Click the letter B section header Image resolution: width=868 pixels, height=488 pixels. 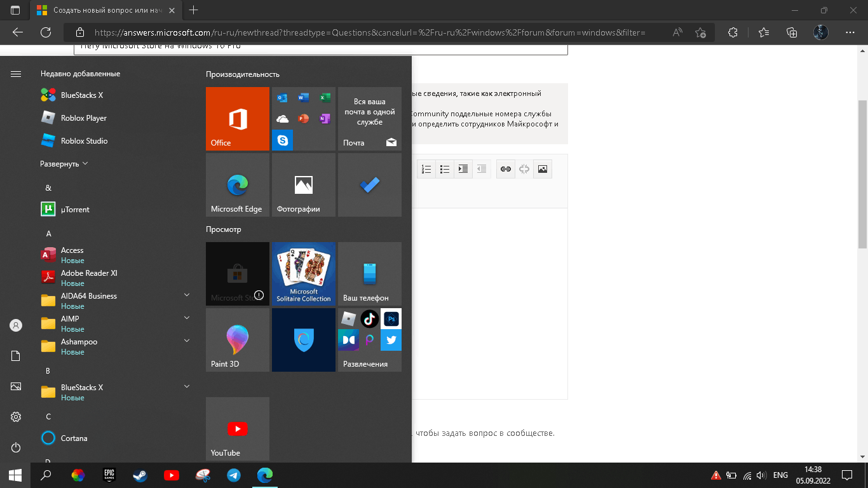coord(48,371)
